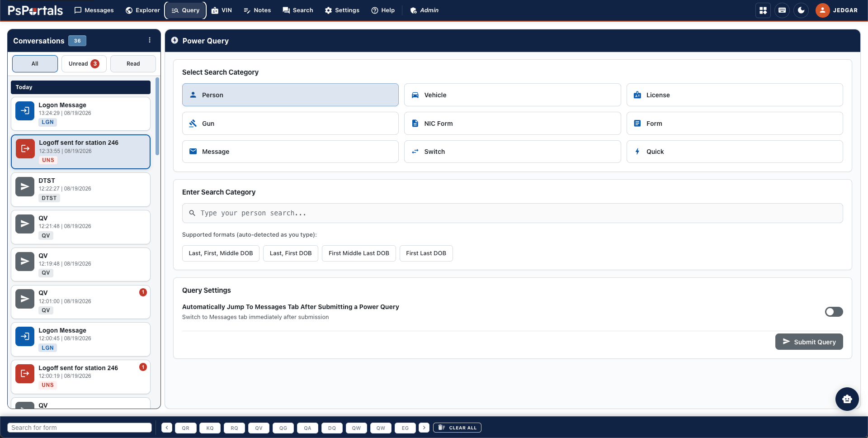Click the send icon on QV 12:21:48
This screenshot has width=868, height=438.
click(25, 224)
